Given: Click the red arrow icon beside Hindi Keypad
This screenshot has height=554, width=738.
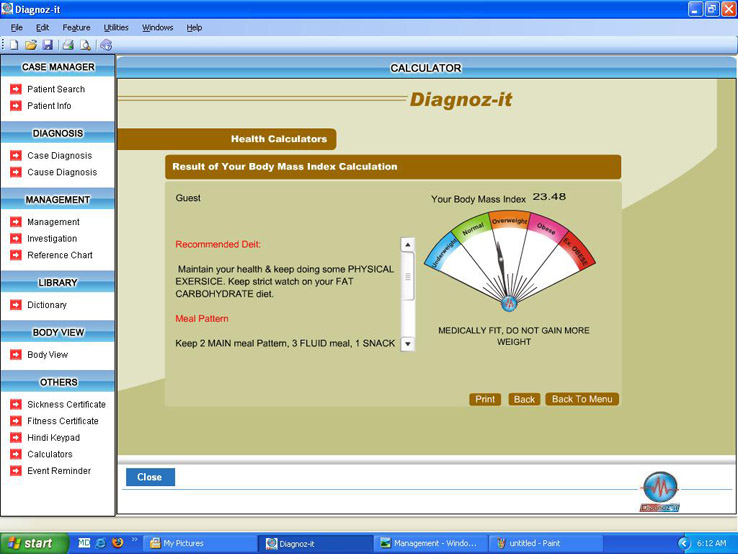Looking at the screenshot, I should pyautogui.click(x=16, y=437).
